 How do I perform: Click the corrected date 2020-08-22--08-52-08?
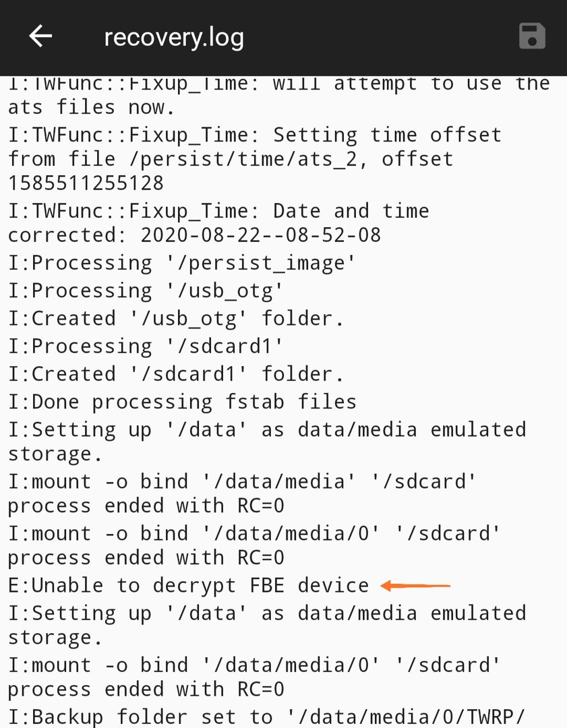pyautogui.click(x=260, y=235)
